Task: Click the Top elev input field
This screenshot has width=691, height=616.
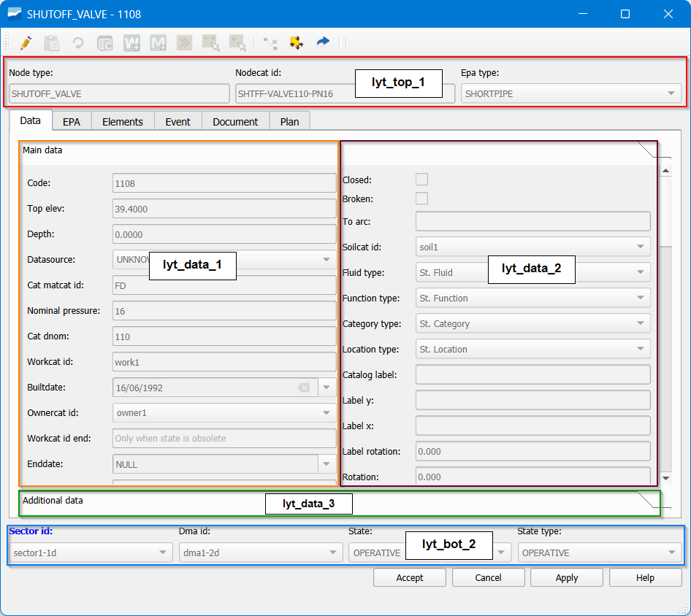Action: (224, 209)
